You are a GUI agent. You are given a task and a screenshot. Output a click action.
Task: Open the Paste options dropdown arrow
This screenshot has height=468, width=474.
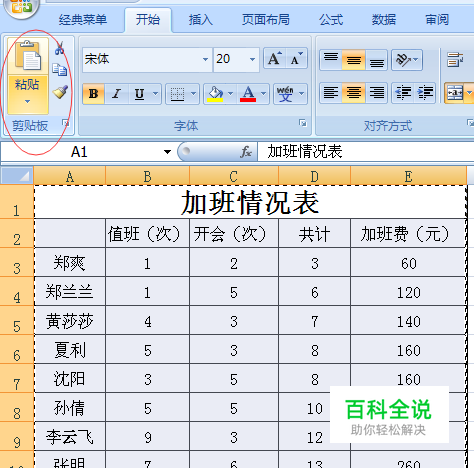pos(28,101)
